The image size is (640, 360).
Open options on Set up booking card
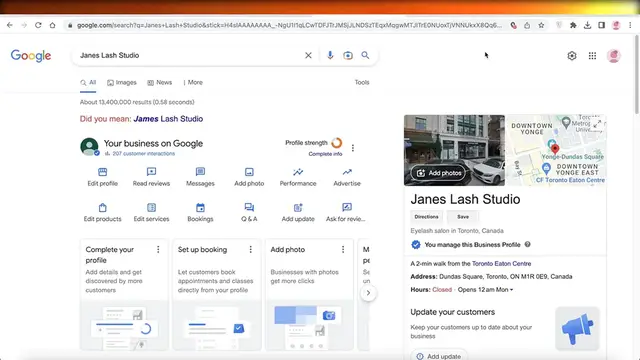click(251, 249)
